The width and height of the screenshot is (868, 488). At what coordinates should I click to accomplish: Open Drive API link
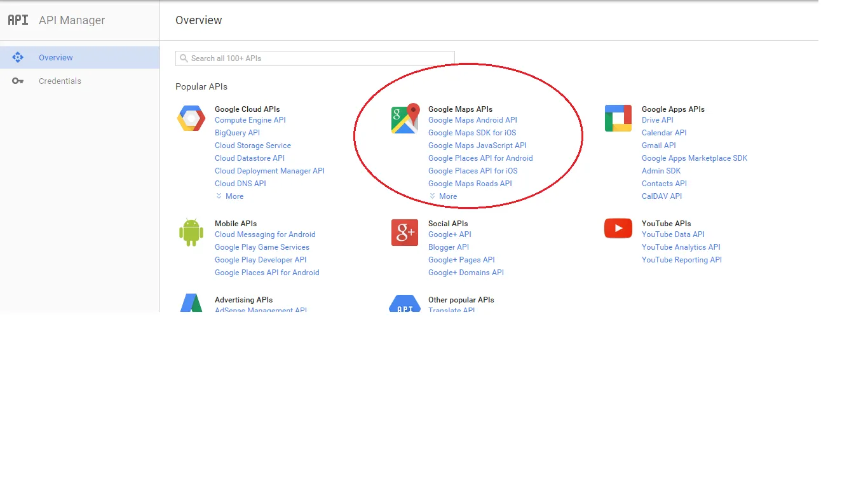pos(658,120)
